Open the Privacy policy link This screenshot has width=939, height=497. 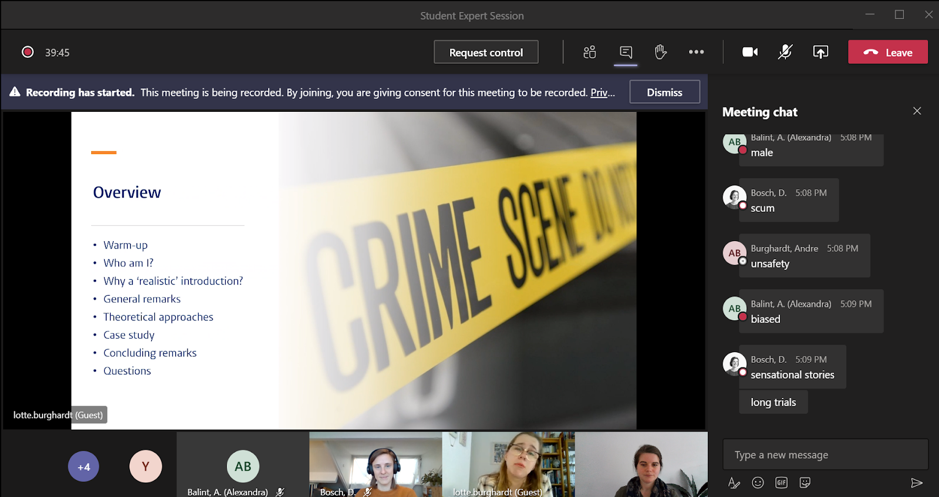(602, 92)
